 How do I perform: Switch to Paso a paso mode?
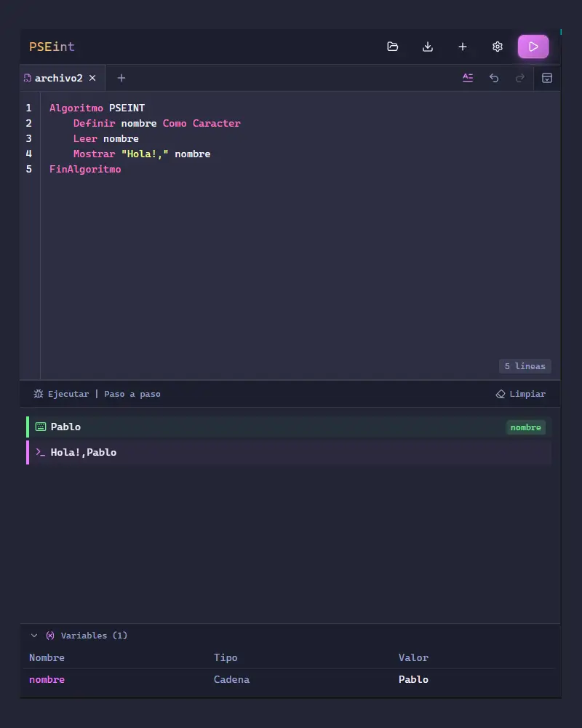tap(132, 394)
